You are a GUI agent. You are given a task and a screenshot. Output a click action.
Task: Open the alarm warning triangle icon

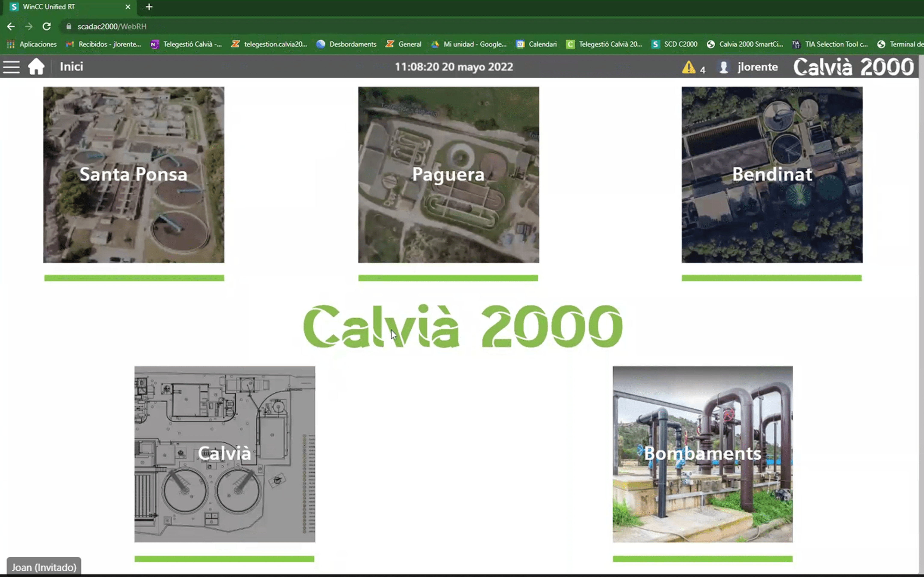tap(689, 67)
